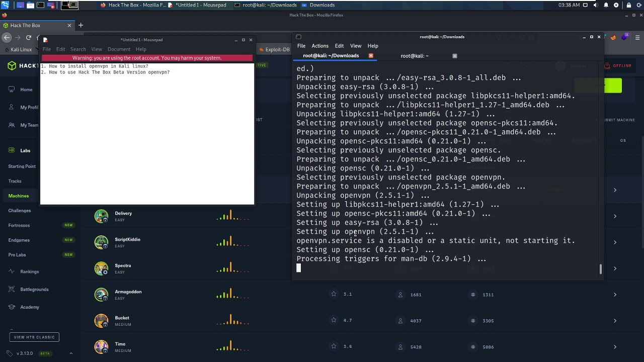Expand Time row with right chevron
Screen dimensions: 644x362
(615, 347)
